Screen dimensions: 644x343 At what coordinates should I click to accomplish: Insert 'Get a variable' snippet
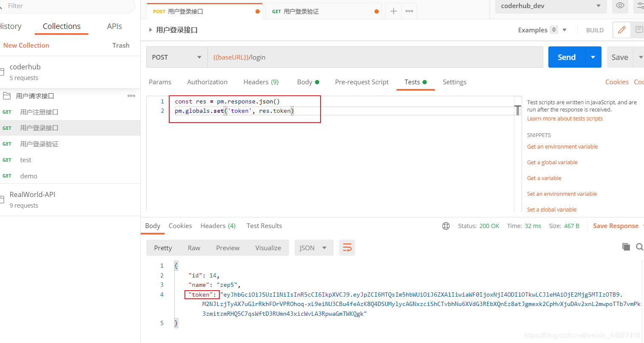point(544,178)
